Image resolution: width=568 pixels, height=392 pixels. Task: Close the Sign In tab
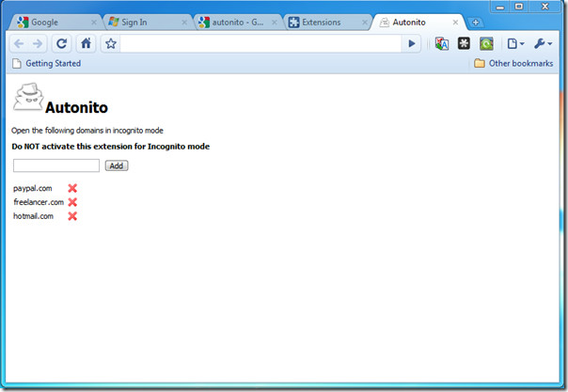184,23
